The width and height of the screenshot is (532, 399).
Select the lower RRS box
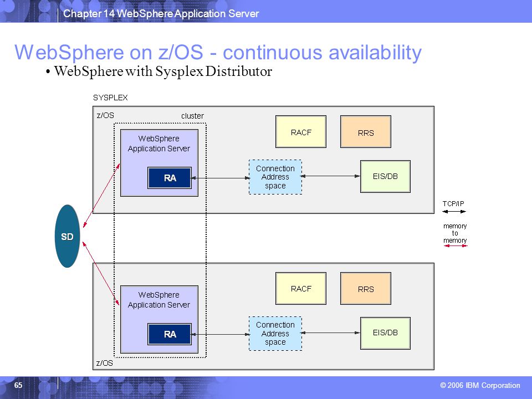(366, 288)
